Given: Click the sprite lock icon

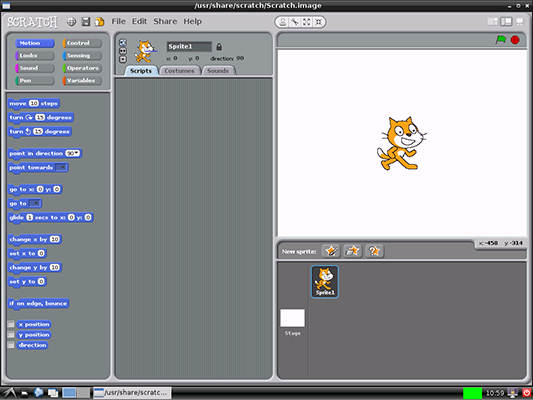Looking at the screenshot, I should click(x=219, y=47).
